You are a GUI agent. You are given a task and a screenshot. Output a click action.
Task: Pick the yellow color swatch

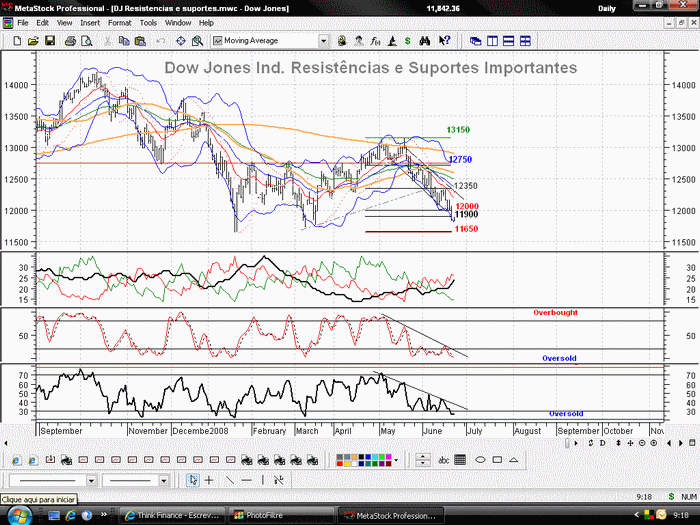pyautogui.click(x=346, y=463)
